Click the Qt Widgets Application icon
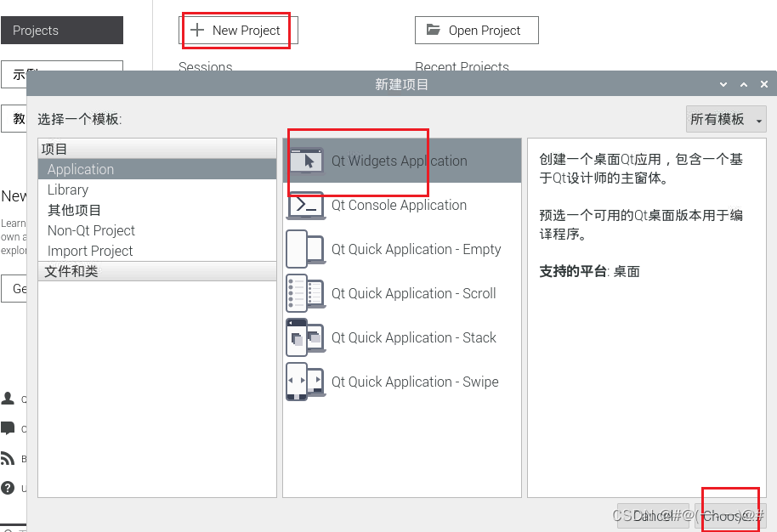The image size is (777, 532). click(306, 161)
